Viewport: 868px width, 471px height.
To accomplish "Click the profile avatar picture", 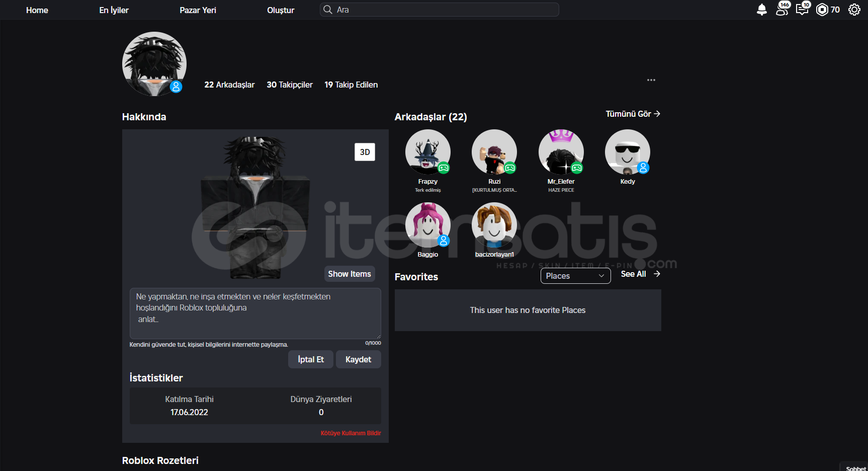I will click(154, 64).
